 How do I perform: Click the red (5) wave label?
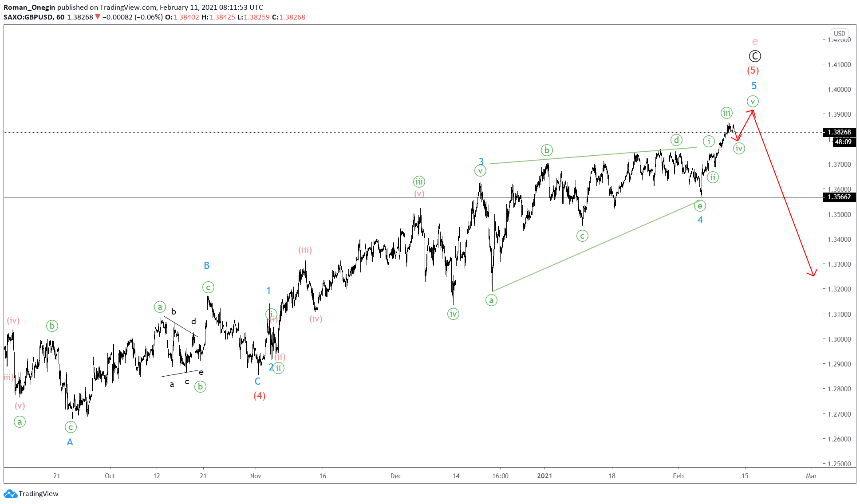[754, 71]
